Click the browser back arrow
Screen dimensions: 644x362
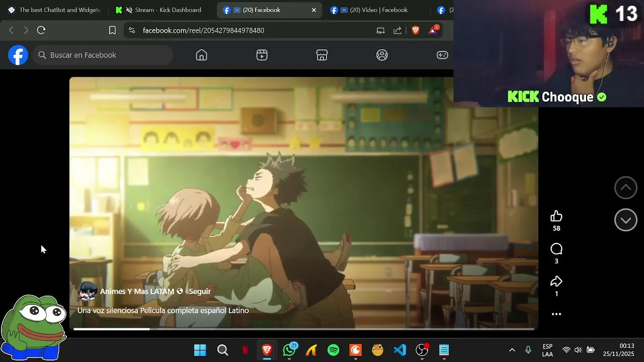pyautogui.click(x=11, y=30)
